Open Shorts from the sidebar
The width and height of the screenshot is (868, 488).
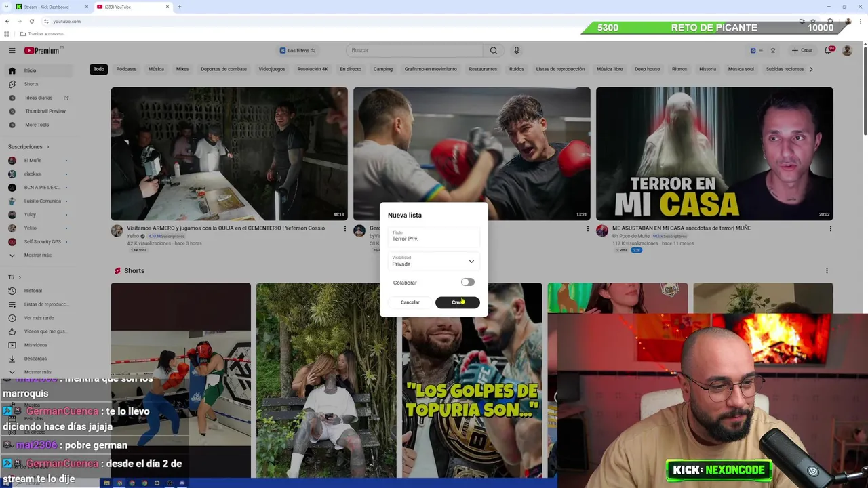tap(31, 84)
